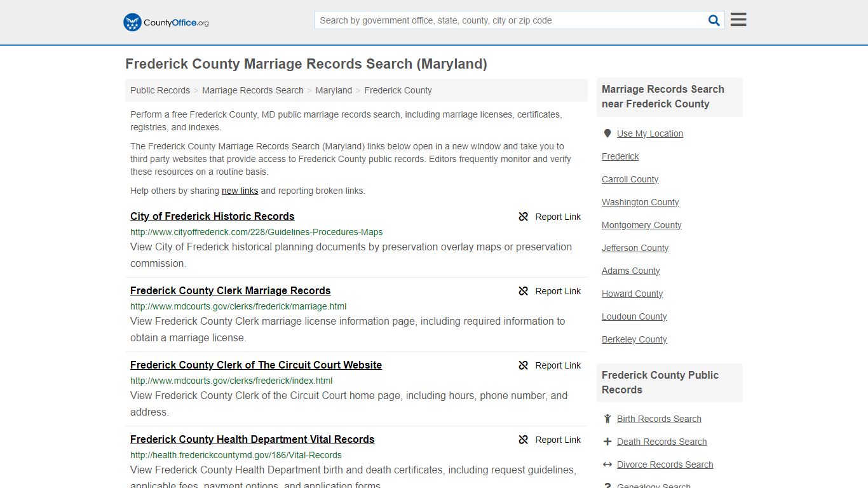Visit the mdcourts.gov frederick marriage.html URL
Screen dimensions: 868x488
(x=238, y=306)
